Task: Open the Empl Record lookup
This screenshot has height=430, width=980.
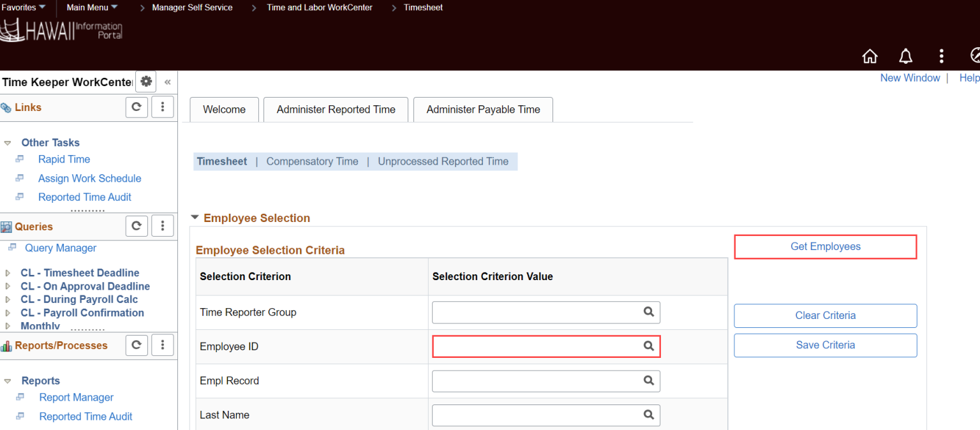Action: [x=649, y=380]
